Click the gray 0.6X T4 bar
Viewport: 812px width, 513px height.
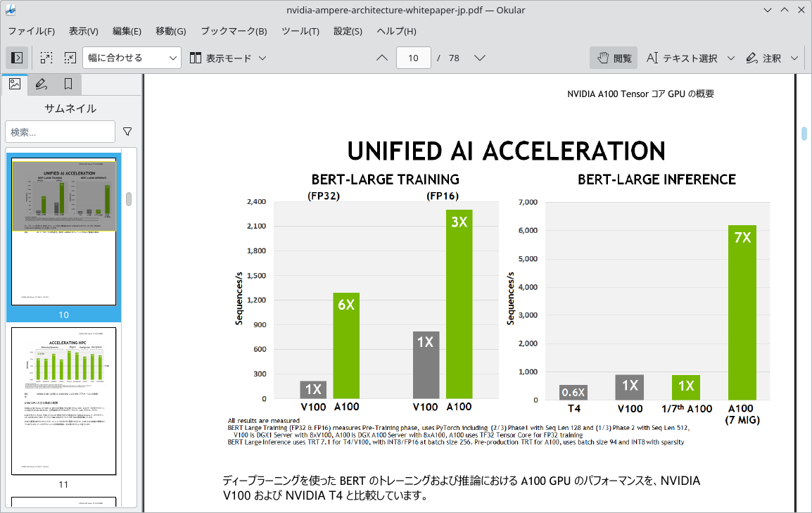tap(573, 392)
